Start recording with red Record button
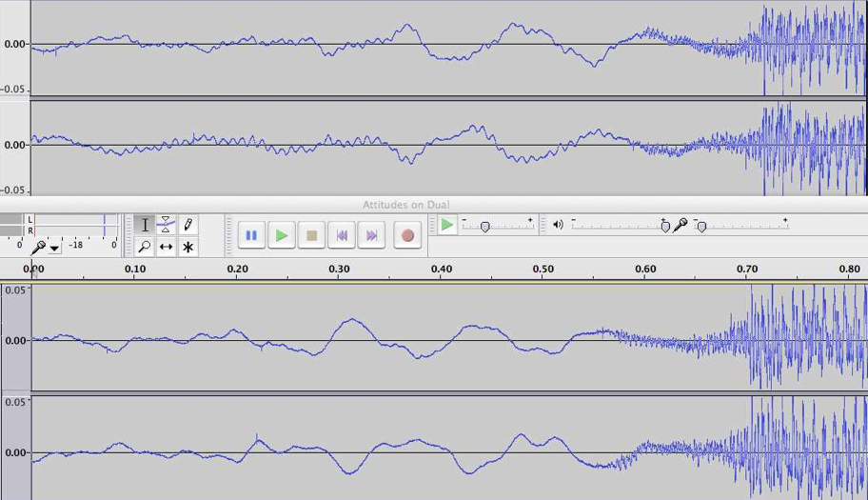The width and height of the screenshot is (868, 500). coord(407,235)
